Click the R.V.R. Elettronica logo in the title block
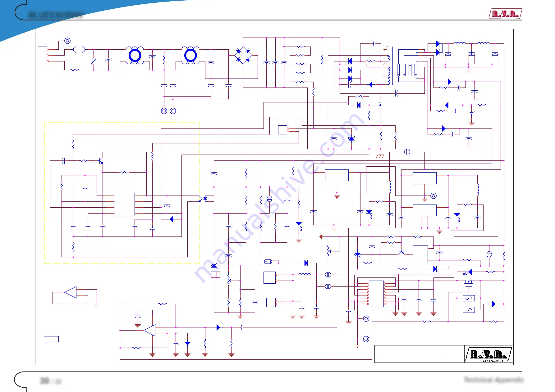The height and width of the screenshot is (392, 555). [x=488, y=354]
